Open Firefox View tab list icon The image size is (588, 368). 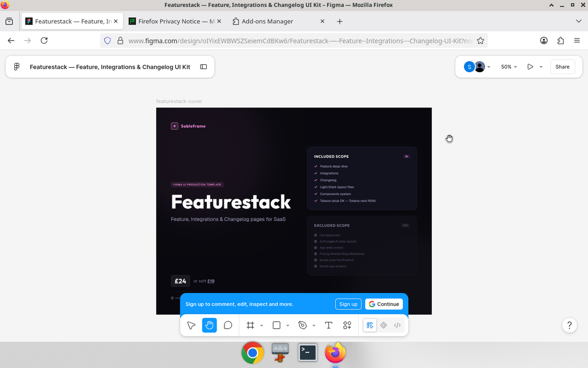(x=9, y=21)
